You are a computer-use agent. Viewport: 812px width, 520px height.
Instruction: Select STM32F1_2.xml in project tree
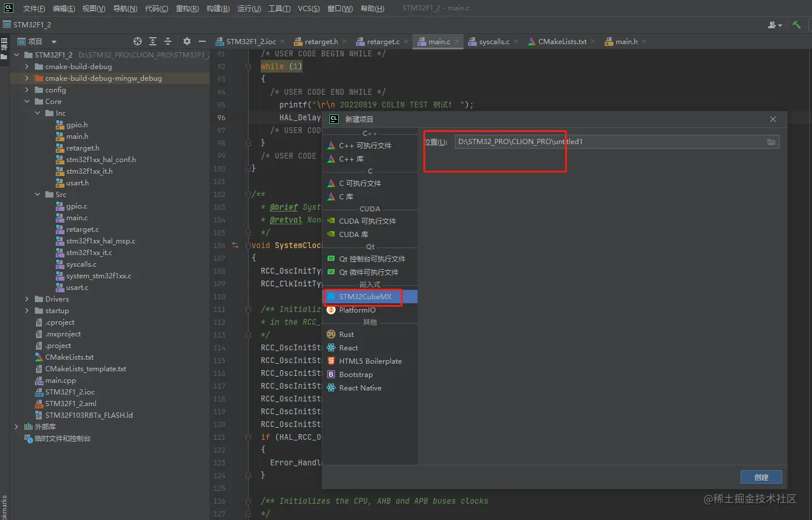tap(71, 404)
